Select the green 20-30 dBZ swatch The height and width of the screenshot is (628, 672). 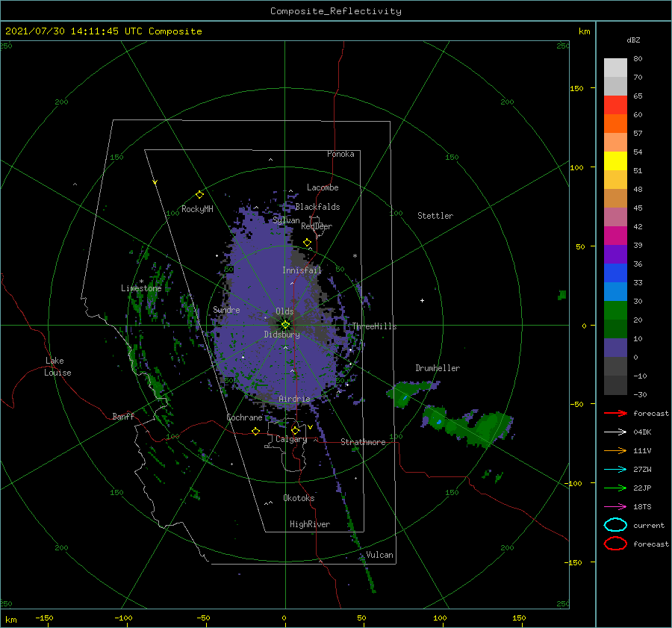[615, 311]
